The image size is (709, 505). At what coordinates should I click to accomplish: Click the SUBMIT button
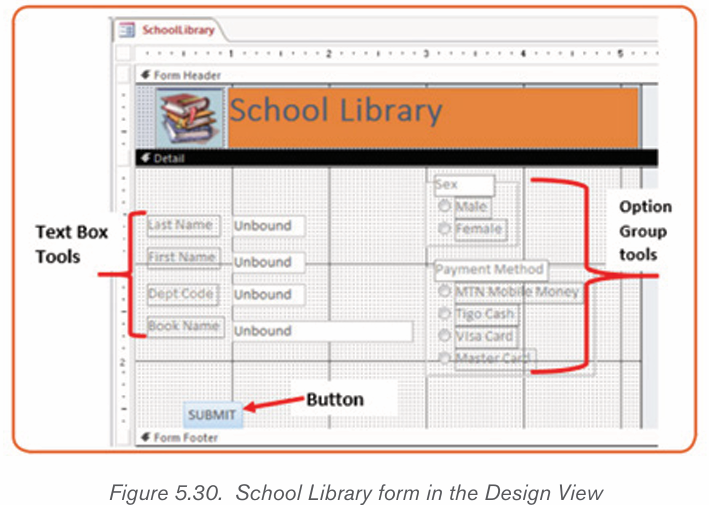pos(213,415)
